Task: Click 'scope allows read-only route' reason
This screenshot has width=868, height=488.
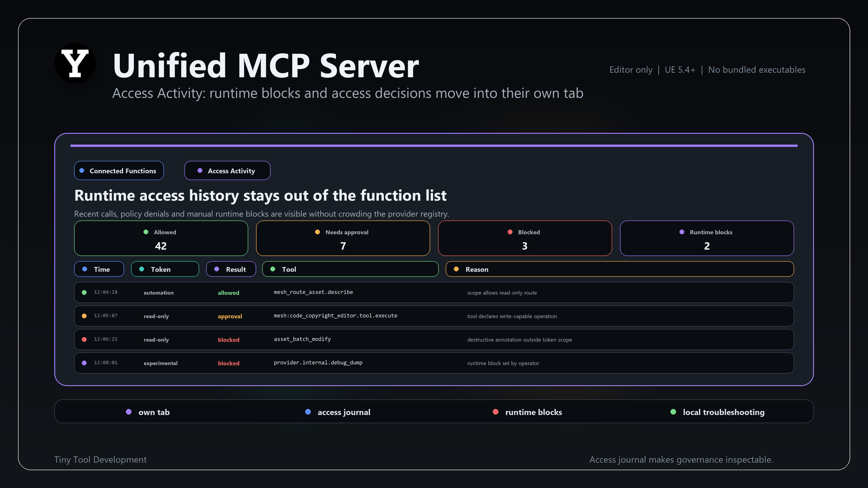Action: [502, 293]
